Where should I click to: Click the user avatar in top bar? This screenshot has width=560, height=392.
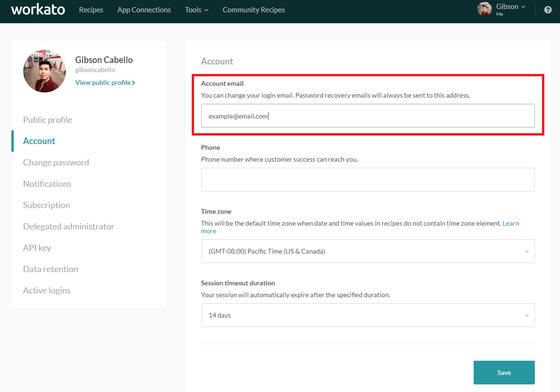coord(484,9)
